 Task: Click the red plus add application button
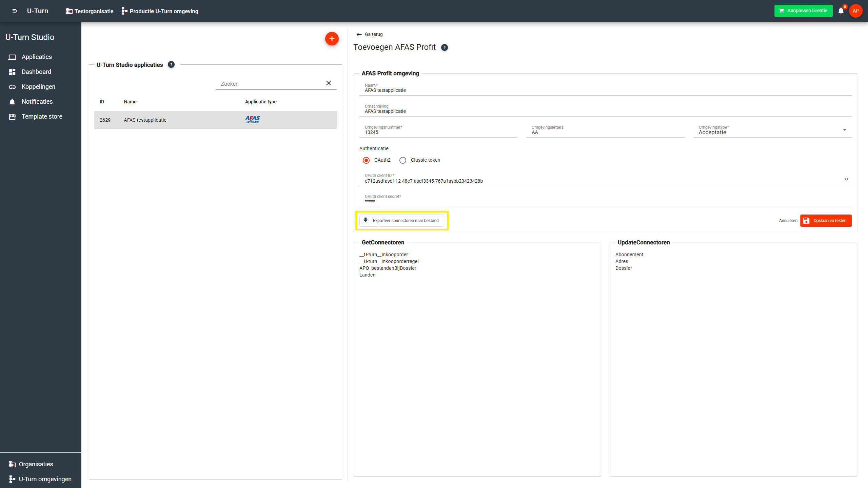(332, 39)
